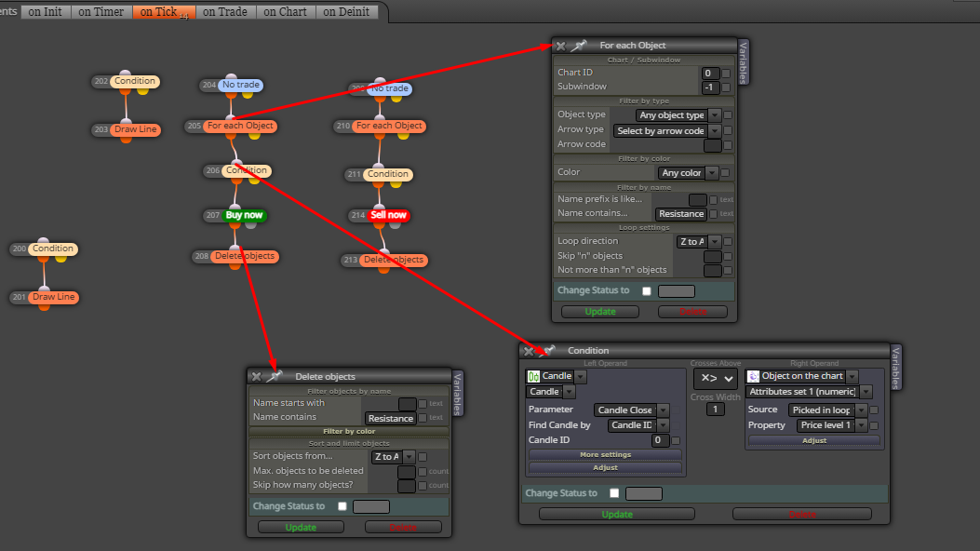Image resolution: width=980 pixels, height=551 pixels.
Task: Click Chart ID value field
Action: [x=710, y=74]
